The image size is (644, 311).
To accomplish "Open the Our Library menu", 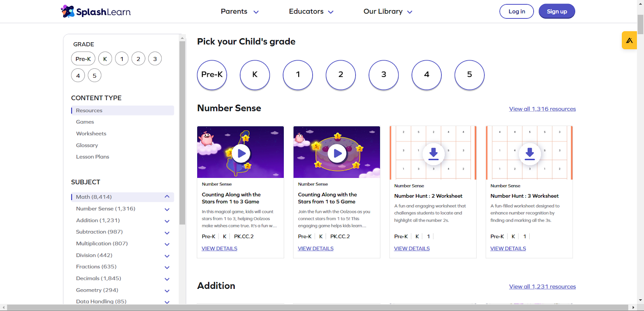I will (388, 11).
